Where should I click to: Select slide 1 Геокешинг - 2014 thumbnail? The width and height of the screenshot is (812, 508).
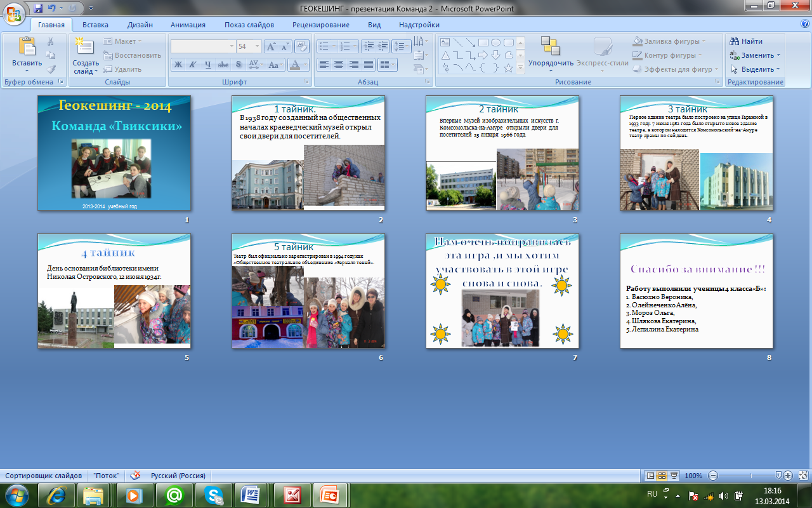[114, 153]
